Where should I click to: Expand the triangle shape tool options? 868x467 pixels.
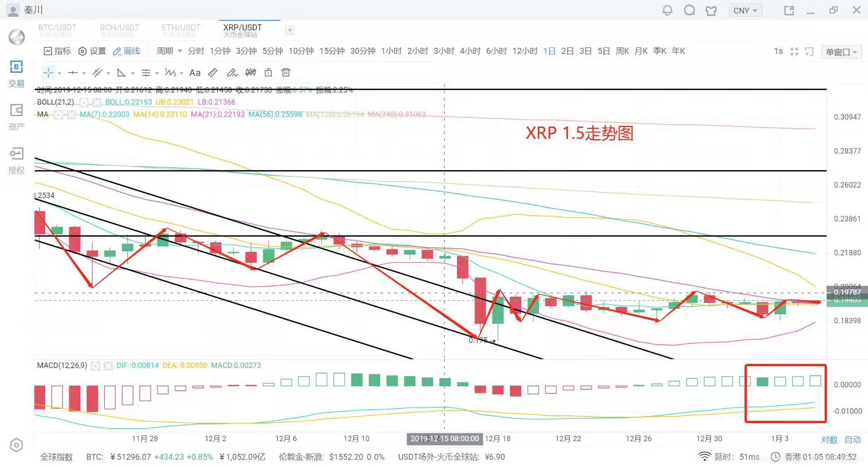tap(132, 73)
